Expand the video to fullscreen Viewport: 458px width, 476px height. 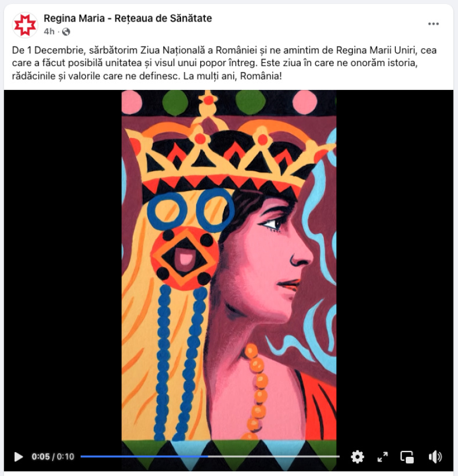(383, 457)
